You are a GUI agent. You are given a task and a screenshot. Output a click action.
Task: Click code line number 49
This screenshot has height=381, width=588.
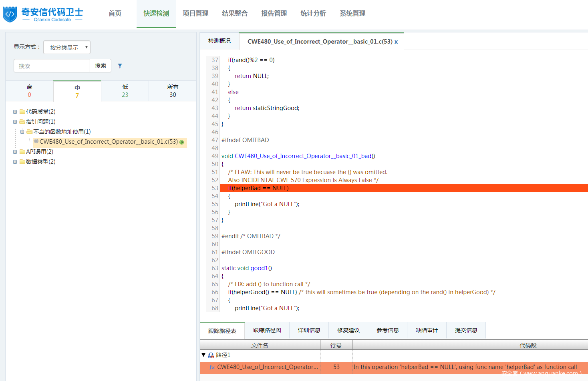pyautogui.click(x=215, y=156)
